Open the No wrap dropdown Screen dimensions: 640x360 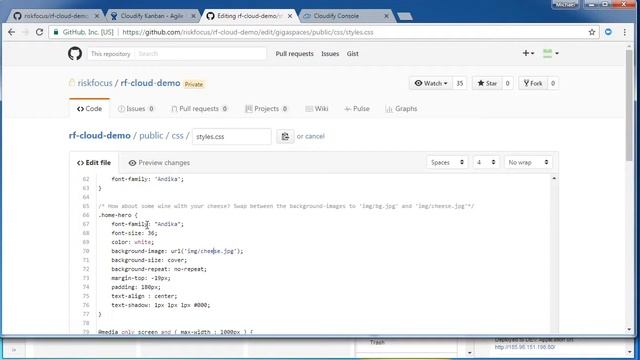(528, 162)
